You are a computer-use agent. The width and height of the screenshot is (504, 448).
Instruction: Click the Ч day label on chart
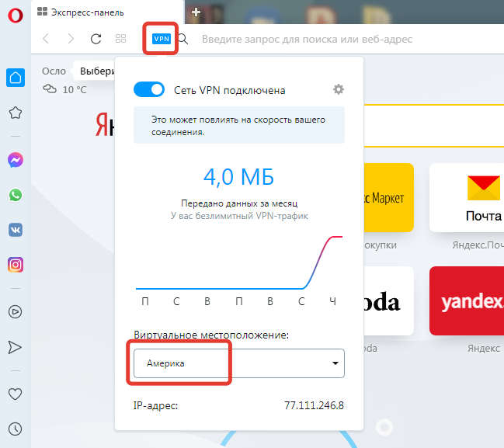[x=333, y=301]
